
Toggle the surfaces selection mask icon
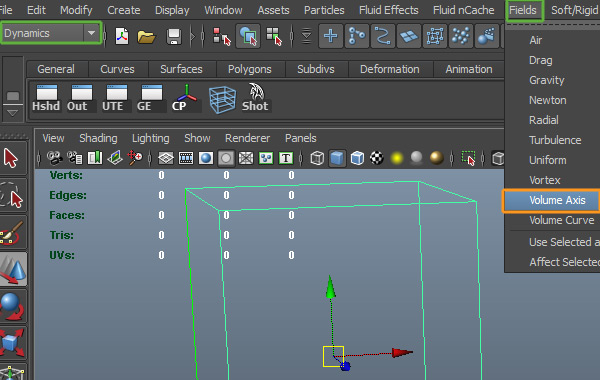[408, 36]
